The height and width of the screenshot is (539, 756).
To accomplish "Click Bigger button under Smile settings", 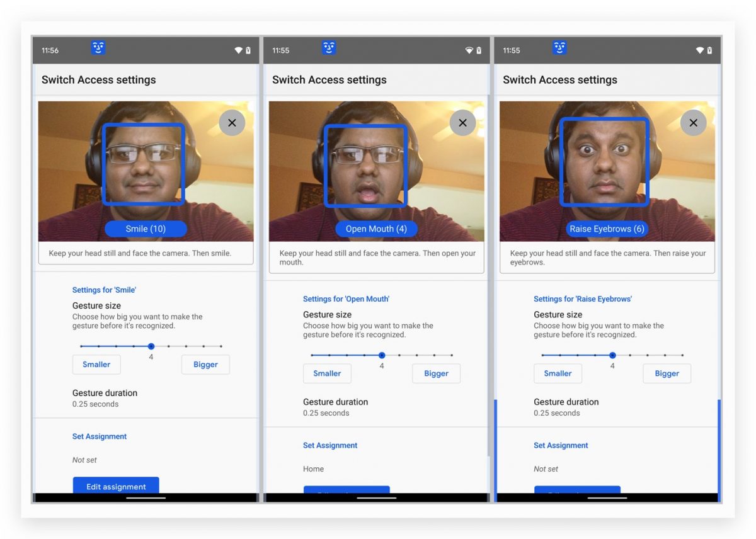I will (x=205, y=365).
